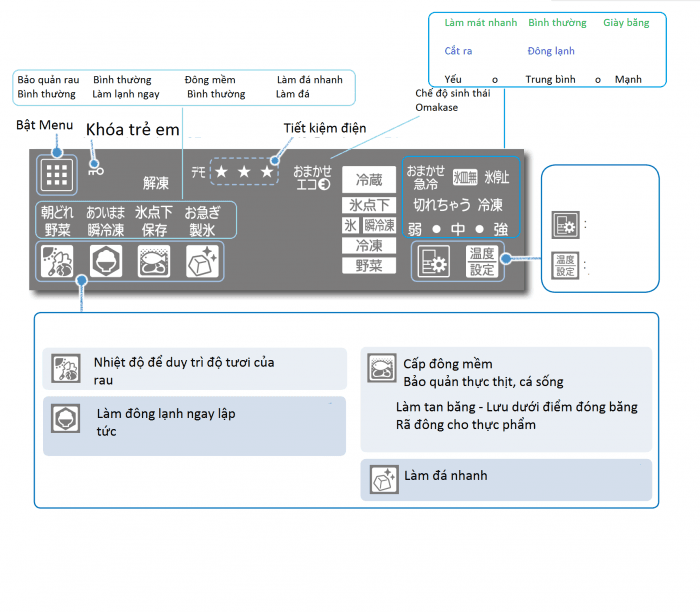This screenshot has height=612, width=700.
Task: Tap the ice tray cleaning icon
Action: coord(465,177)
